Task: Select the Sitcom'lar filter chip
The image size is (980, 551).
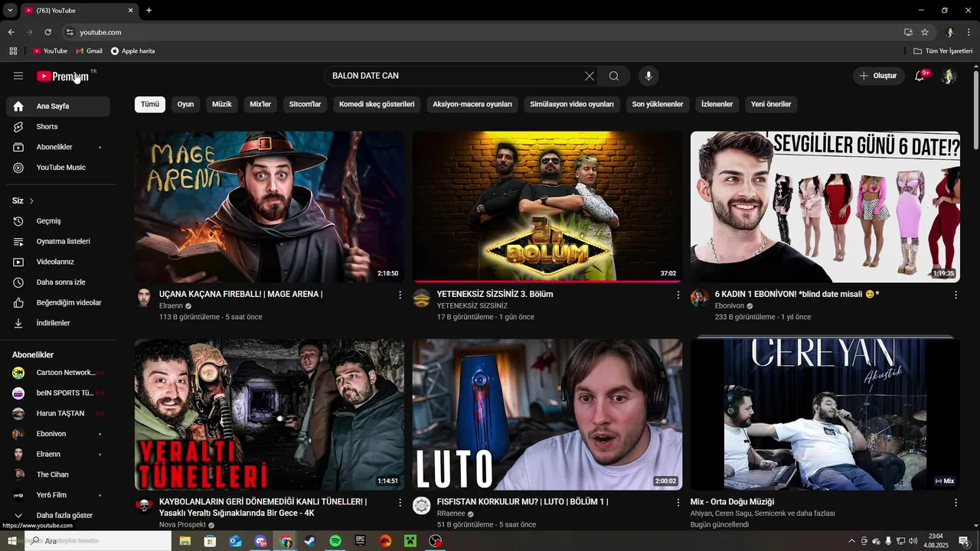Action: click(305, 104)
